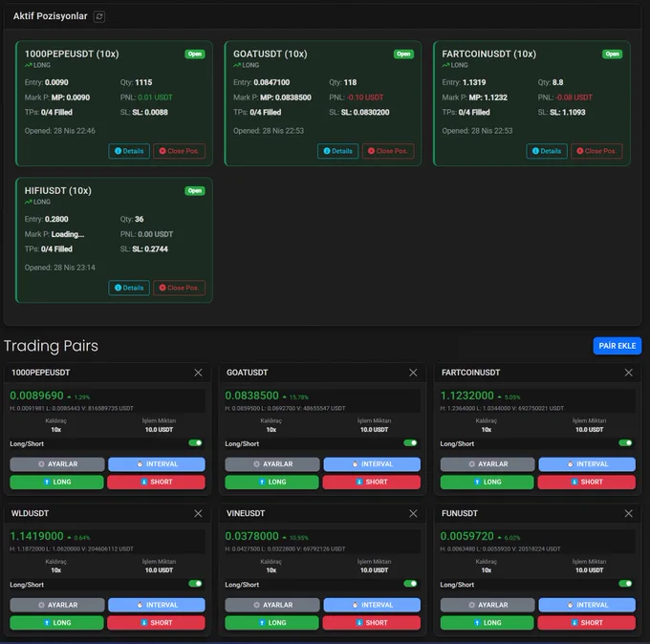Toggle Long/Short switch for GOATUSDT
Image resolution: width=650 pixels, height=644 pixels.
click(x=410, y=443)
